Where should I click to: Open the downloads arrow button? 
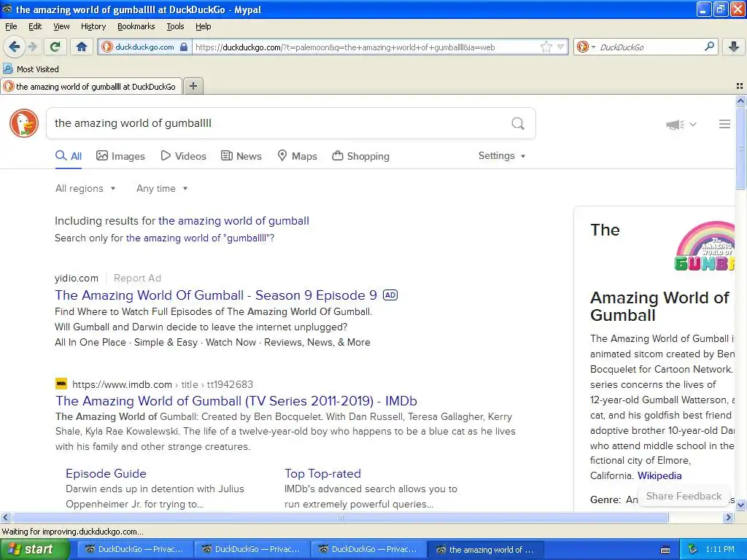tap(734, 47)
